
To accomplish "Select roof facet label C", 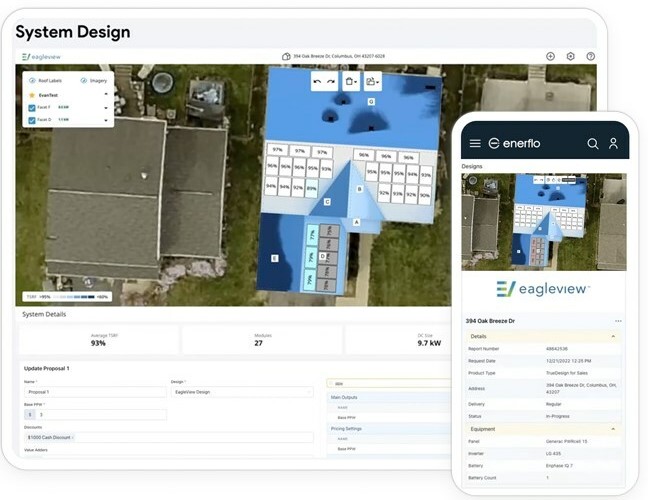I will (x=327, y=202).
